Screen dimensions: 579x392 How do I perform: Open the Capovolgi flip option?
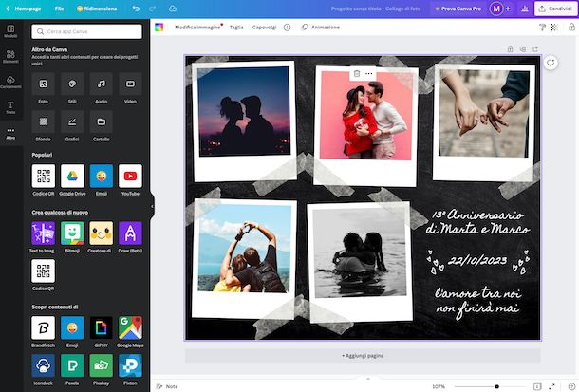coord(265,28)
